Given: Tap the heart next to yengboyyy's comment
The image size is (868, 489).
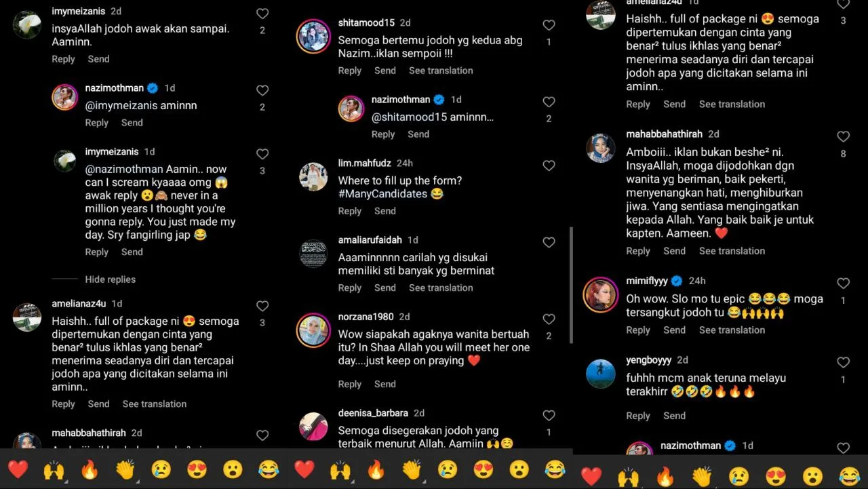Looking at the screenshot, I should 843,362.
